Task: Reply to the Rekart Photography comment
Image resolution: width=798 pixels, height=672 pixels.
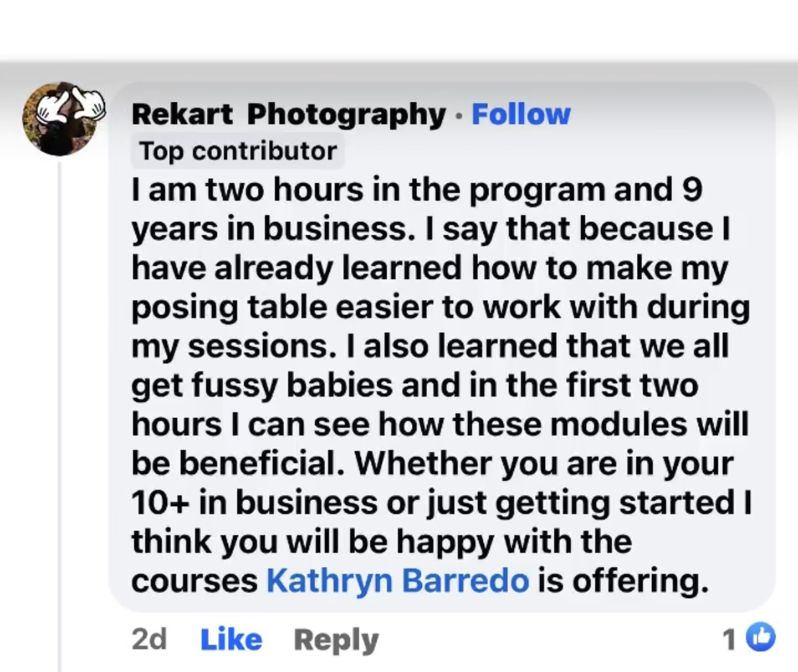Action: coord(336,640)
